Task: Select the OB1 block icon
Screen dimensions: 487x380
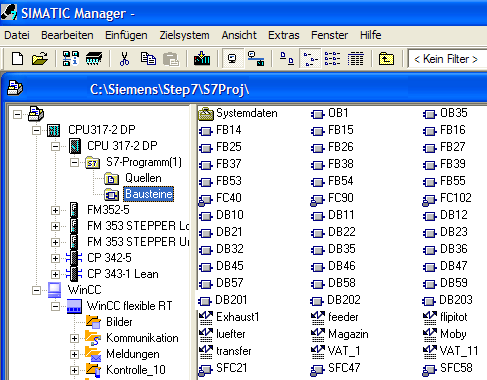Action: point(318,115)
